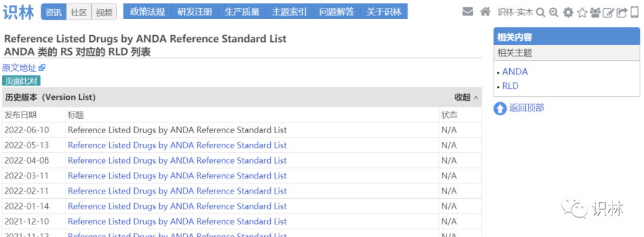
Task: Collapse version list with 收起
Action: pos(466,97)
